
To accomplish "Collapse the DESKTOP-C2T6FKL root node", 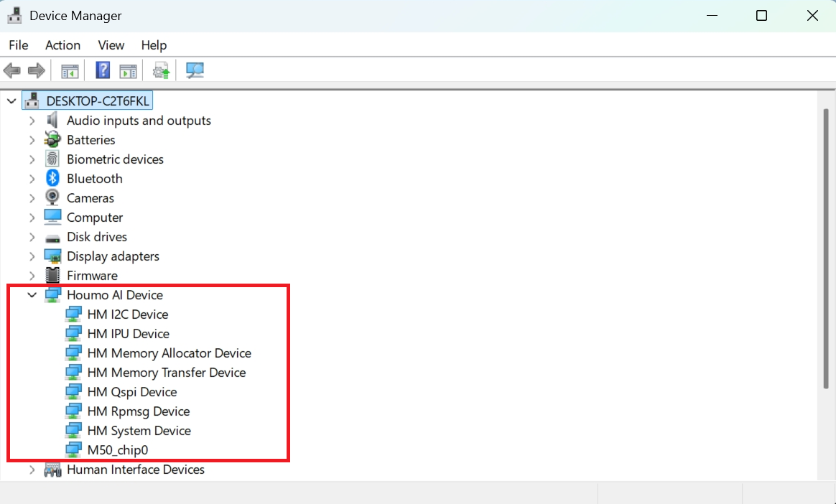I will pos(11,101).
